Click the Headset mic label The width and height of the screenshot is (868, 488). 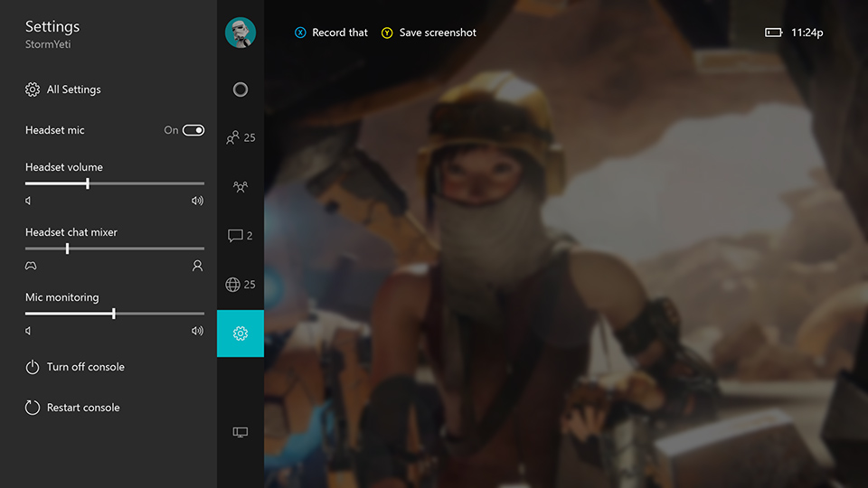55,130
